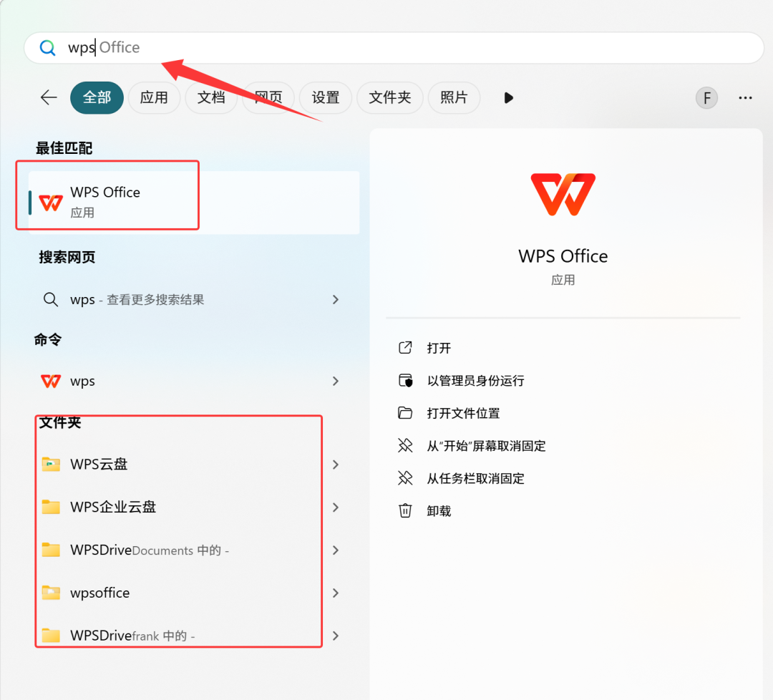Expand the WPS云盘 folder result
The height and width of the screenshot is (700, 773).
336,465
